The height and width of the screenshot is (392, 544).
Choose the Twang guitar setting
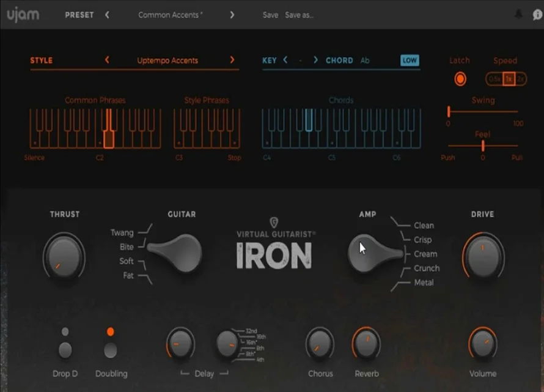[122, 232]
